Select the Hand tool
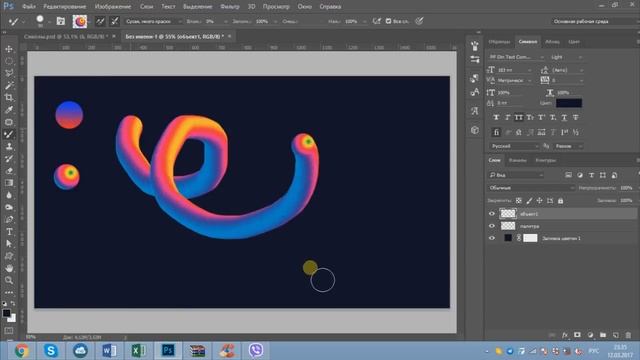The height and width of the screenshot is (360, 640). (x=9, y=268)
